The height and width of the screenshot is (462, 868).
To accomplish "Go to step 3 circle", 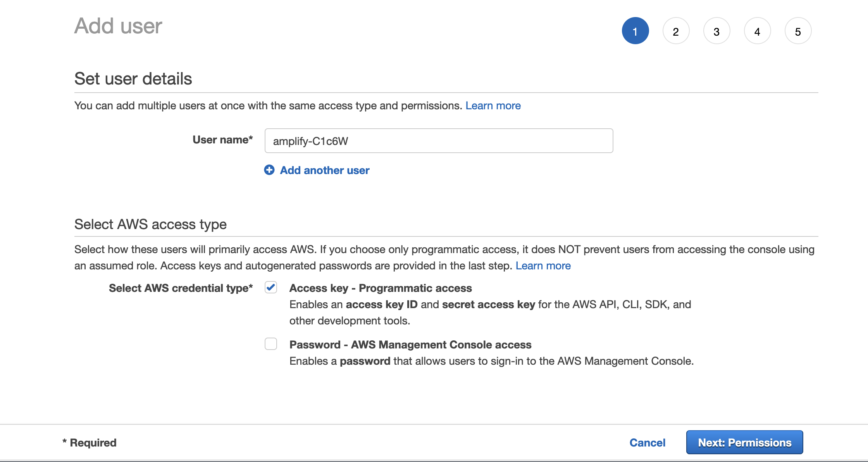I will pos(716,31).
